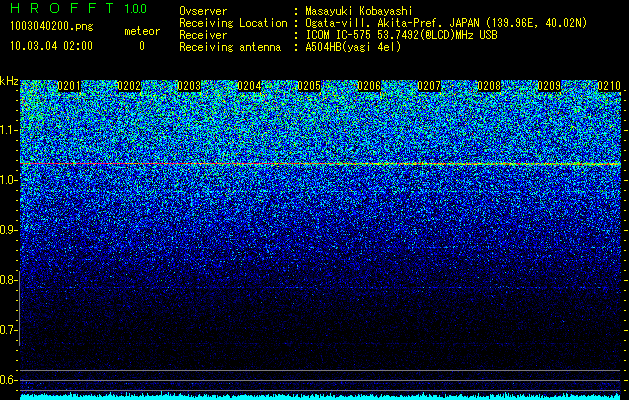Click the Ovserver label
The image size is (629, 400).
click(x=203, y=11)
